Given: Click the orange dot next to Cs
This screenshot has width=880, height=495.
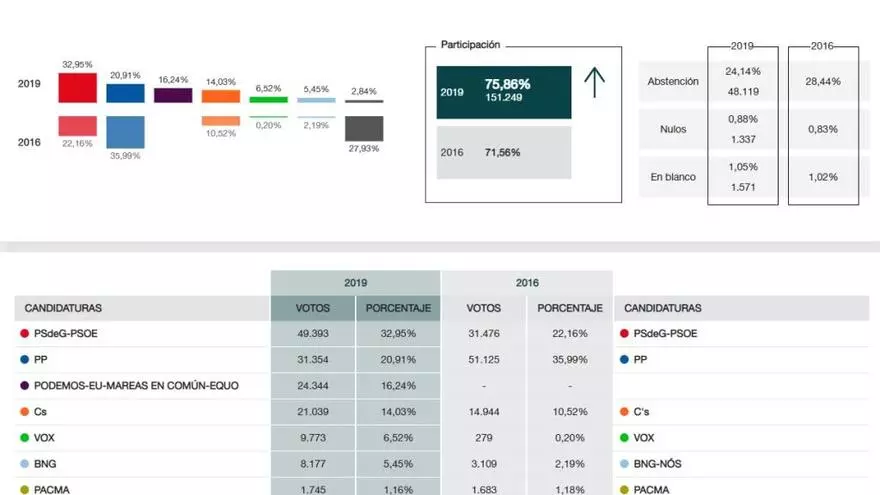Looking at the screenshot, I should tap(23, 411).
